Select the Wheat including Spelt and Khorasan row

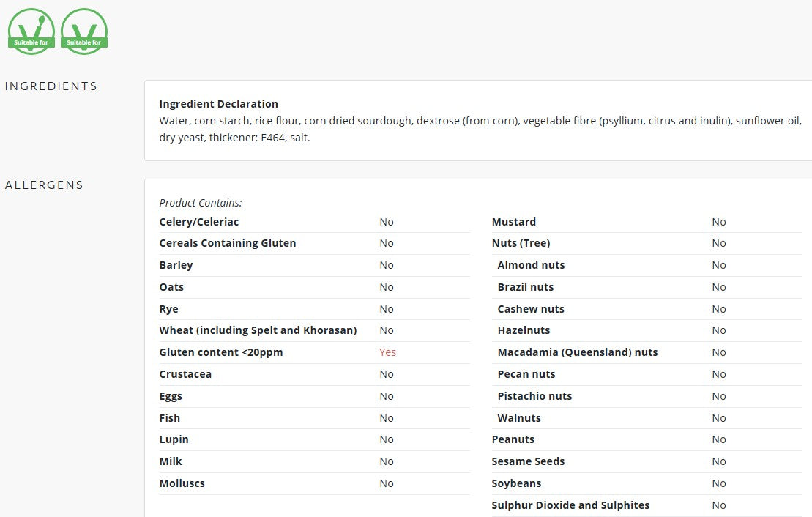(314, 330)
